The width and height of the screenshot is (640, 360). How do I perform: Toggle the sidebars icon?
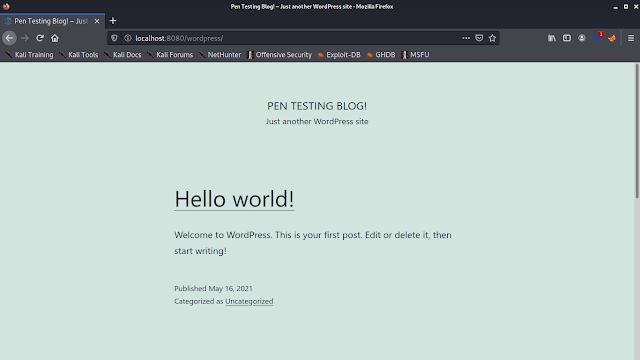tap(567, 38)
